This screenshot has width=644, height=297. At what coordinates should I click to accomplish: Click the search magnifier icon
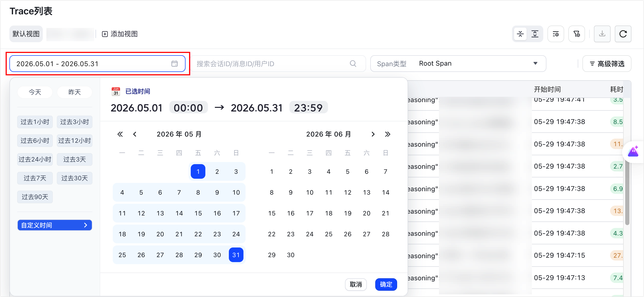click(353, 64)
